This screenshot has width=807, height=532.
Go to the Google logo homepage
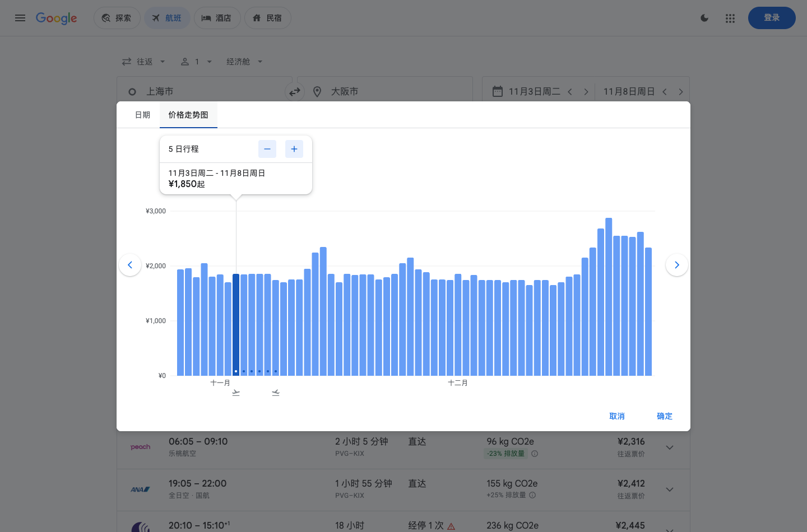point(57,18)
